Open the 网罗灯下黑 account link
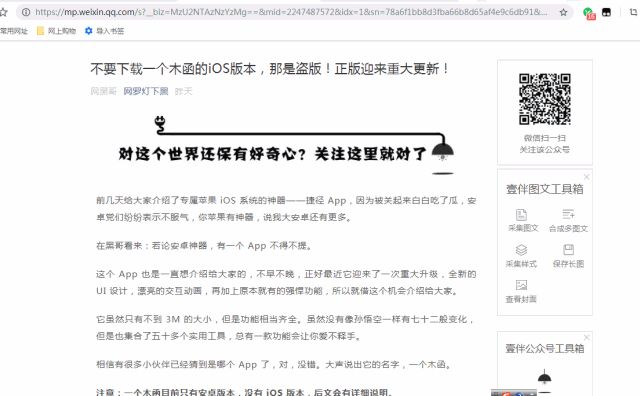The height and width of the screenshot is (396, 640). pos(146,91)
